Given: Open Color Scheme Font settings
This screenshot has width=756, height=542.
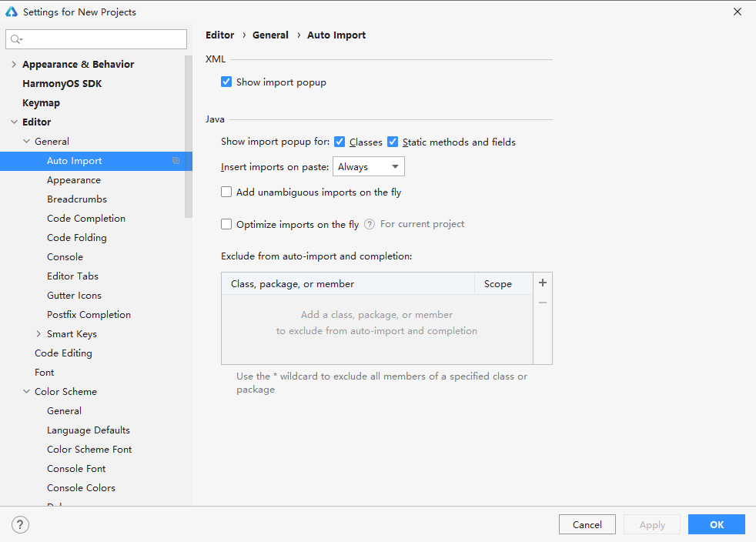Looking at the screenshot, I should pos(89,450).
